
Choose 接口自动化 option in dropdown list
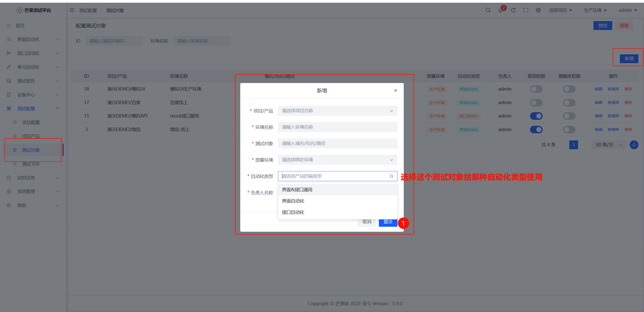click(293, 212)
